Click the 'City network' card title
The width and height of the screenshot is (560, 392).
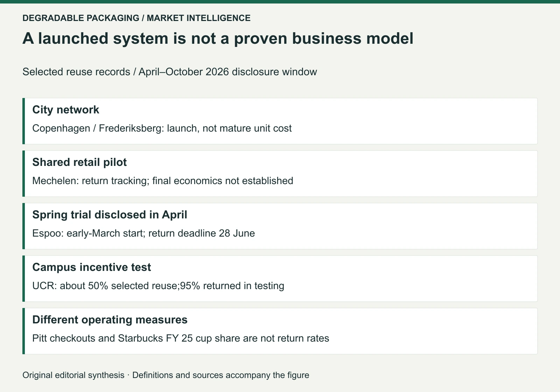pyautogui.click(x=66, y=110)
